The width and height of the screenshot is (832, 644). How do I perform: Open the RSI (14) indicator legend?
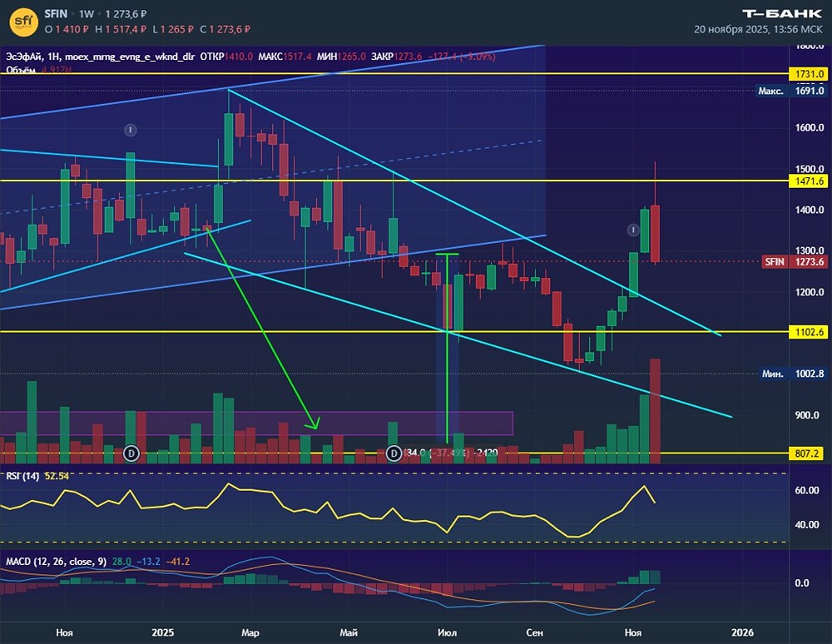(22, 477)
